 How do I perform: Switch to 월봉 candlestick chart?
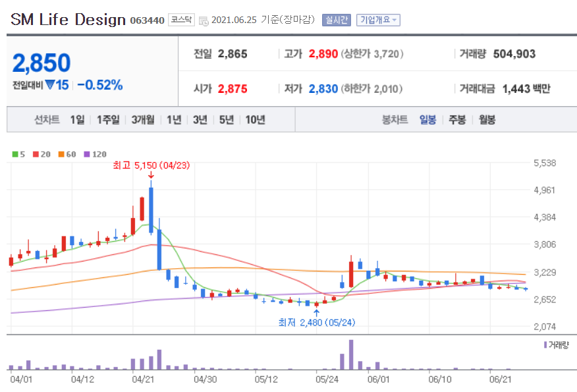(x=487, y=120)
